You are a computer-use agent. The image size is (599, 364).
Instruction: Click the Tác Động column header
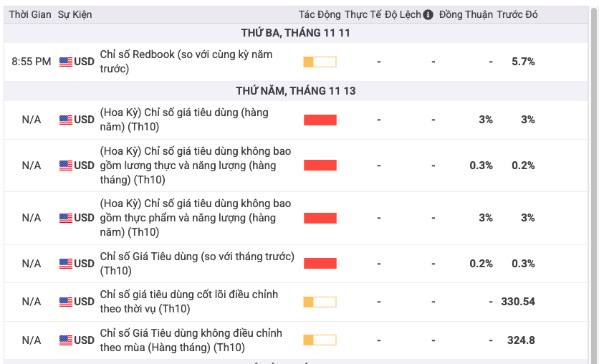pyautogui.click(x=319, y=14)
